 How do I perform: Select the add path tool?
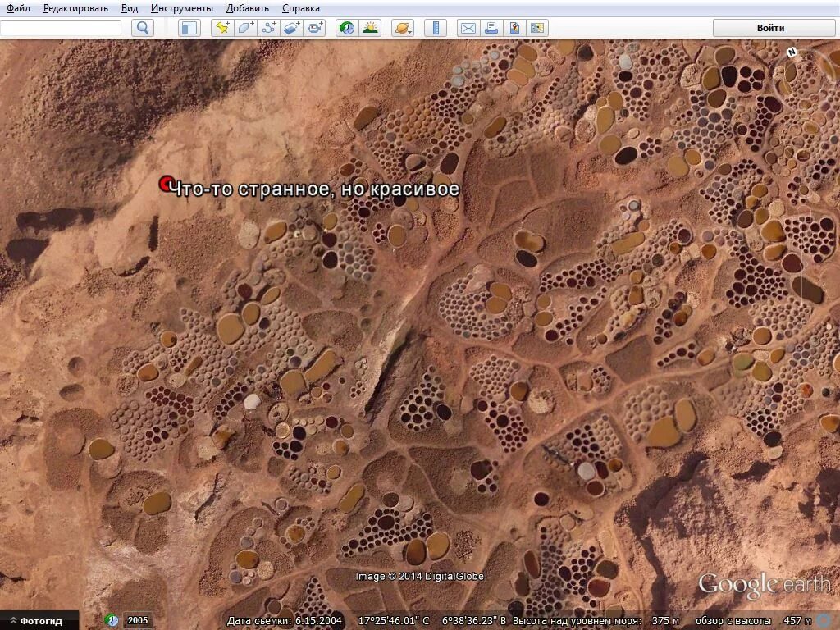coord(267,28)
